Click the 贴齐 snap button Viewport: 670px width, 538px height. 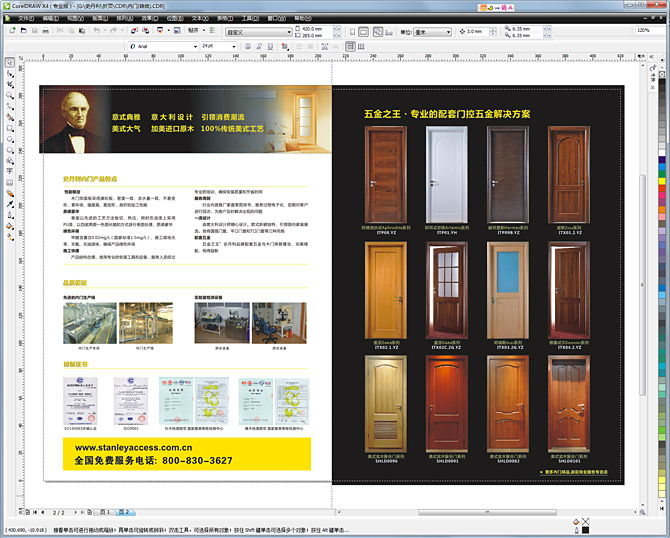pyautogui.click(x=191, y=31)
